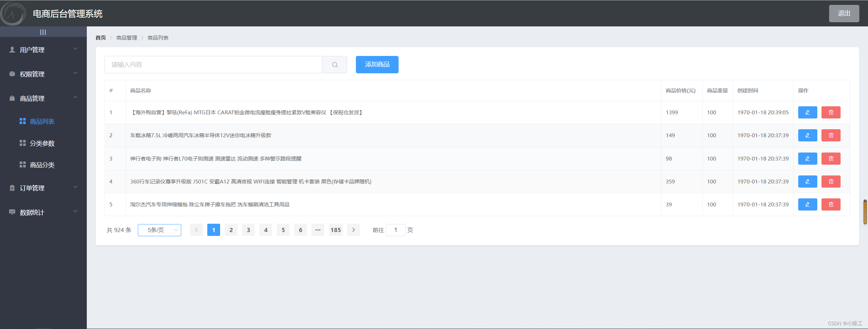The width and height of the screenshot is (868, 329).
Task: Click the 前往 page number input
Action: [395, 230]
